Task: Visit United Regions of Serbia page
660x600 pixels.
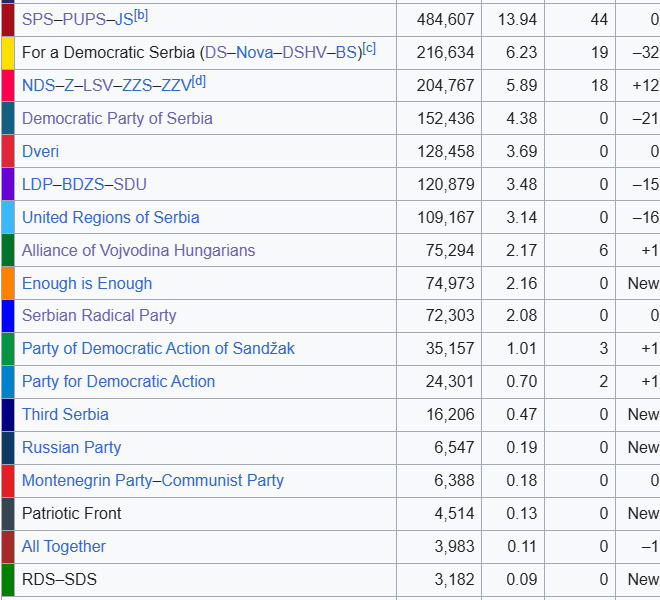Action: click(x=110, y=217)
